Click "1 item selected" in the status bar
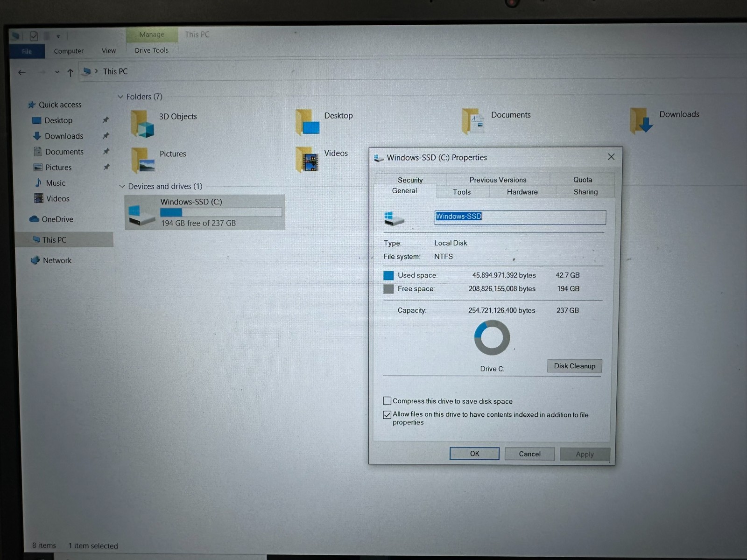This screenshot has height=560, width=747. coord(93,546)
